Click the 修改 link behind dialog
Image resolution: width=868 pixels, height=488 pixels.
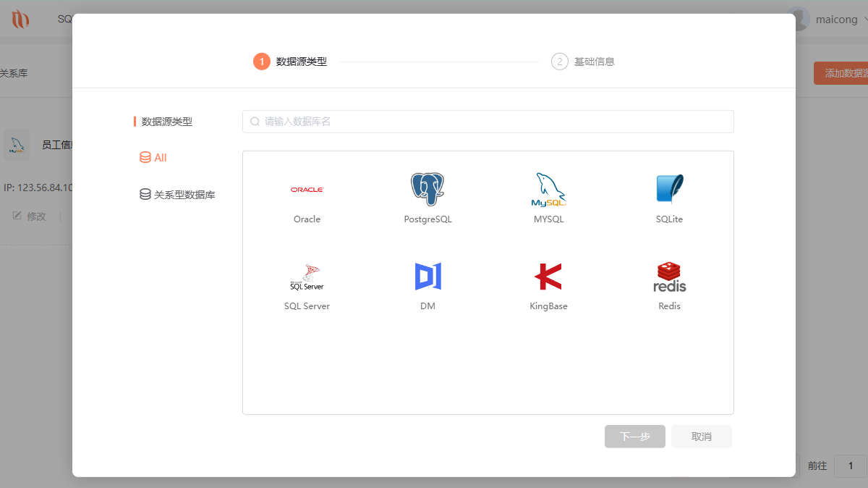coord(36,216)
